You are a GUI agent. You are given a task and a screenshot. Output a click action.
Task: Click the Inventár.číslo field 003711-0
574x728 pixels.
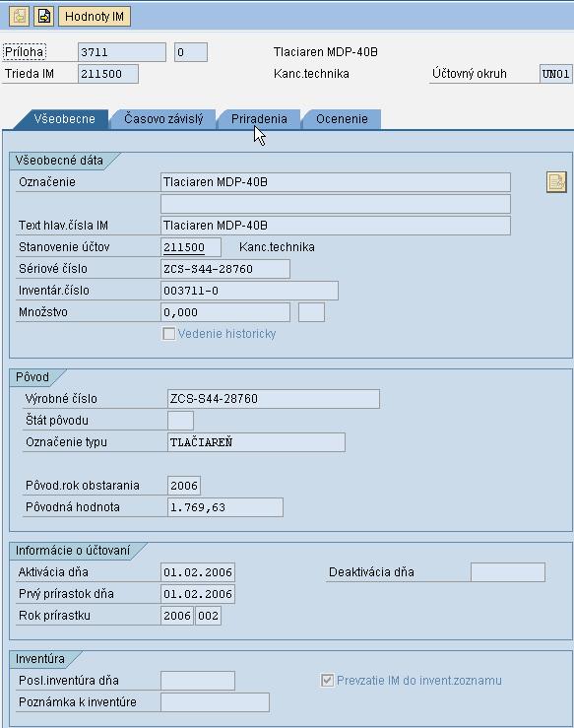(249, 291)
